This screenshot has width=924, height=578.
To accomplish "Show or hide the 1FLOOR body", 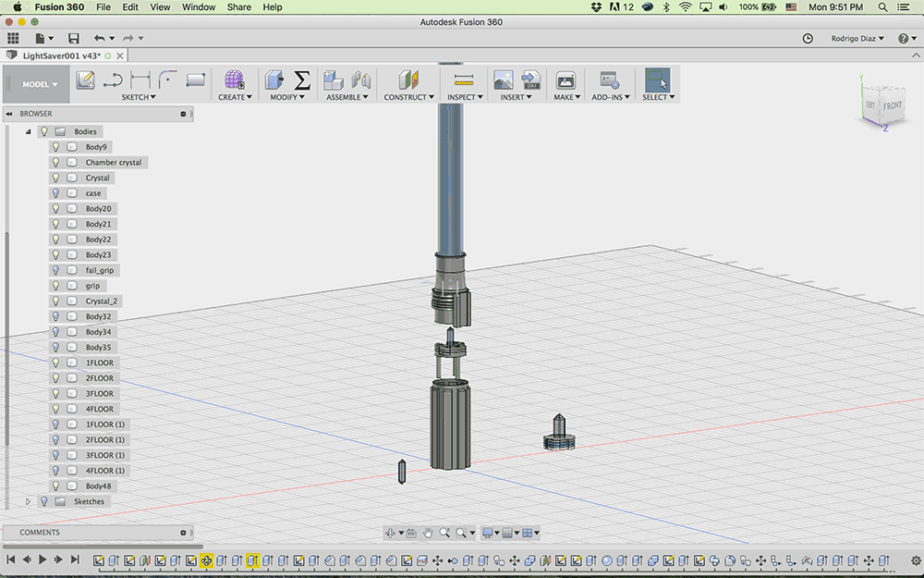I will click(56, 363).
